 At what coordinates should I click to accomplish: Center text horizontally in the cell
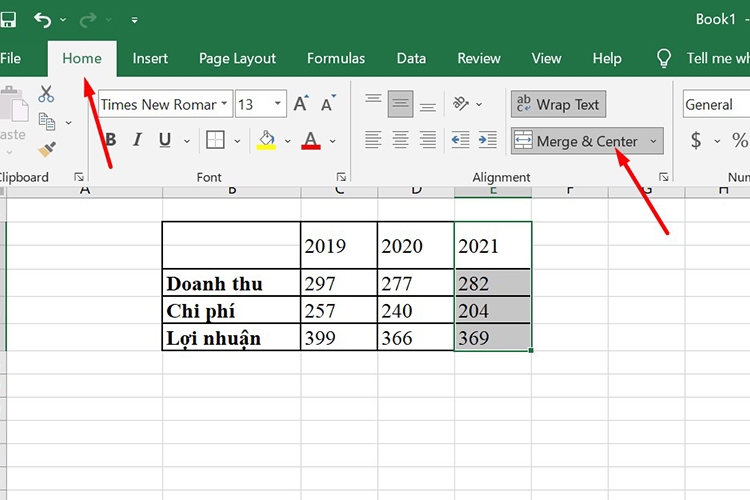pos(400,140)
